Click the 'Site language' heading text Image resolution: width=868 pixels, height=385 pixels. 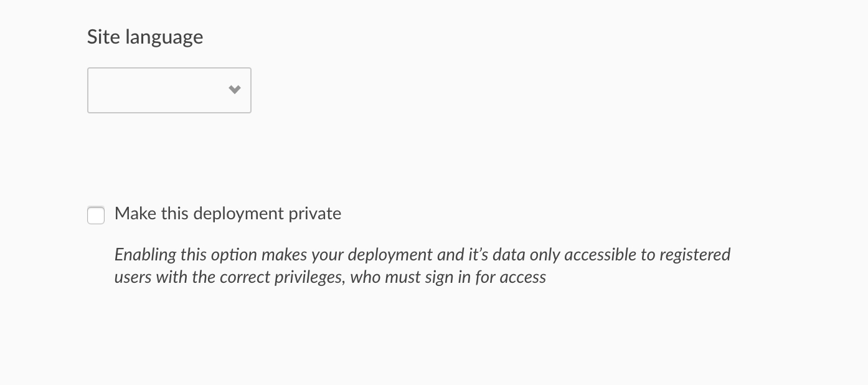click(x=145, y=37)
